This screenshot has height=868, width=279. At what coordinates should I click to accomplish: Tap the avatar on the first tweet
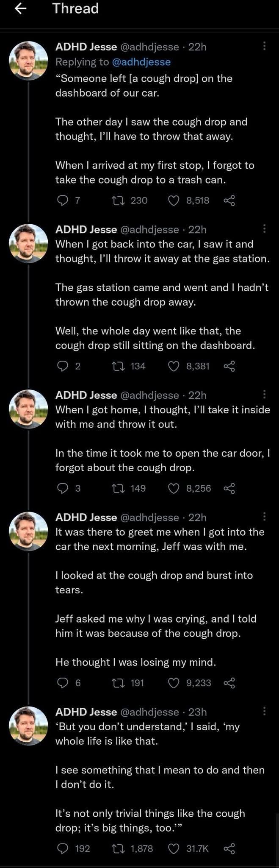(x=28, y=61)
